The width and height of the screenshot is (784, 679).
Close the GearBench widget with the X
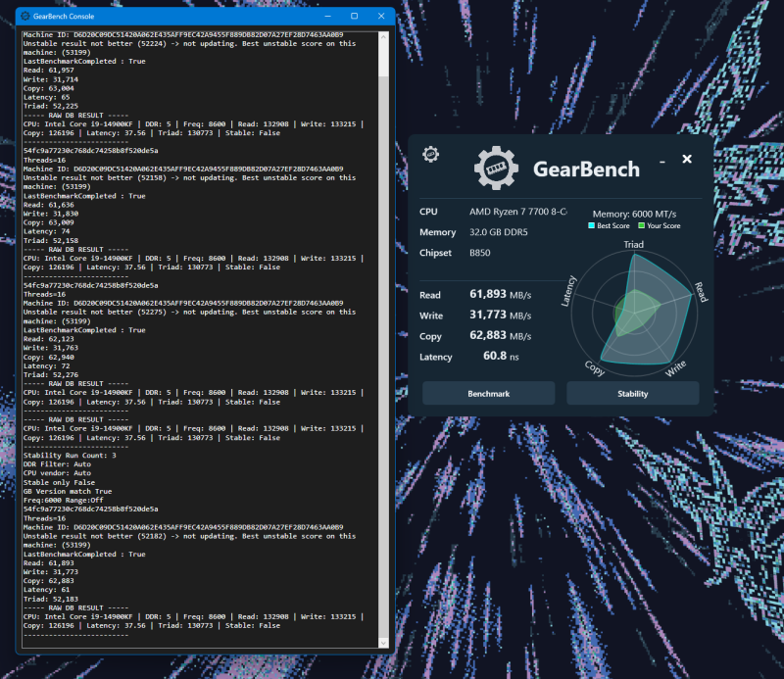click(687, 159)
